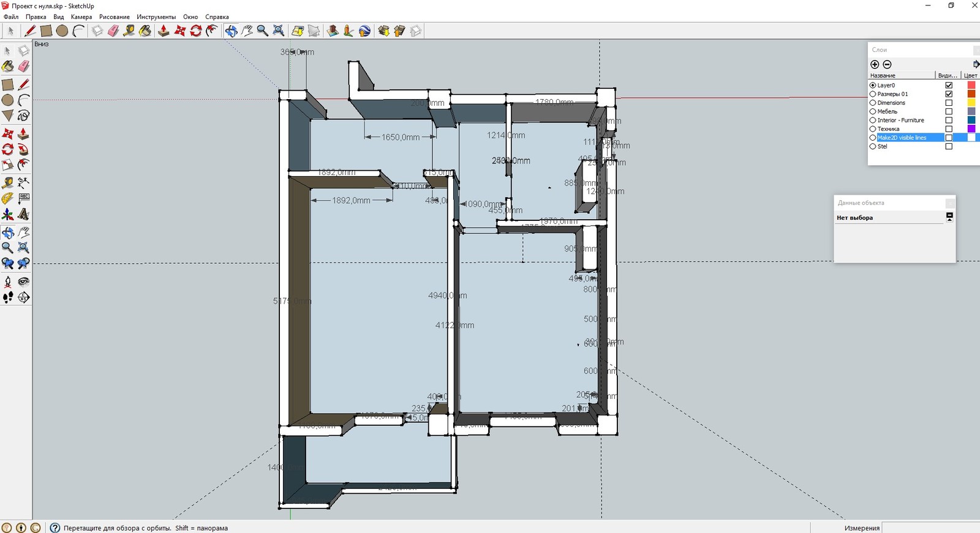Screen dimensions: 980x533
Task: Check visibility for Interior - Furniture layer
Action: point(949,120)
